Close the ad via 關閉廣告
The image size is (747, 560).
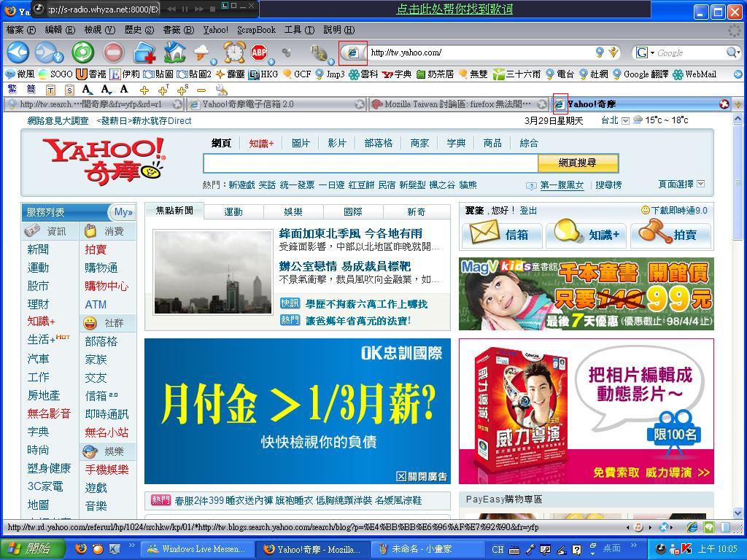click(422, 476)
